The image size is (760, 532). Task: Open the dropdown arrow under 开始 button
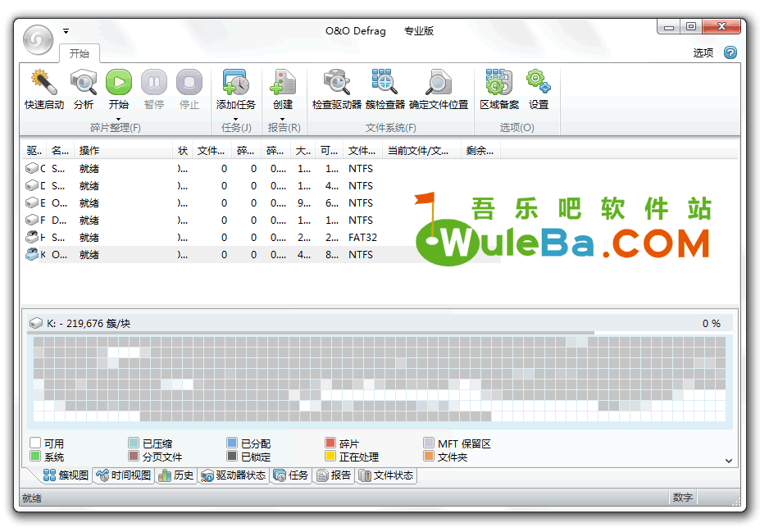[118, 119]
